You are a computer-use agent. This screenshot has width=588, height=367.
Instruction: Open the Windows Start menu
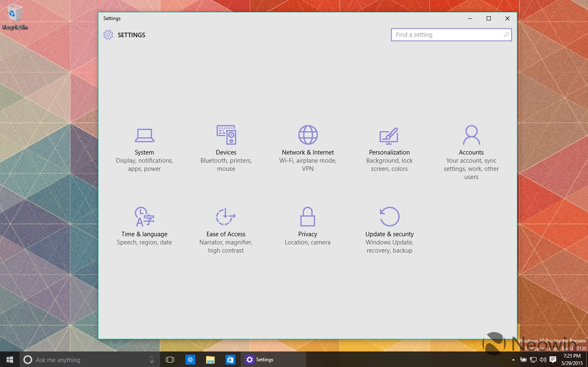[x=10, y=359]
